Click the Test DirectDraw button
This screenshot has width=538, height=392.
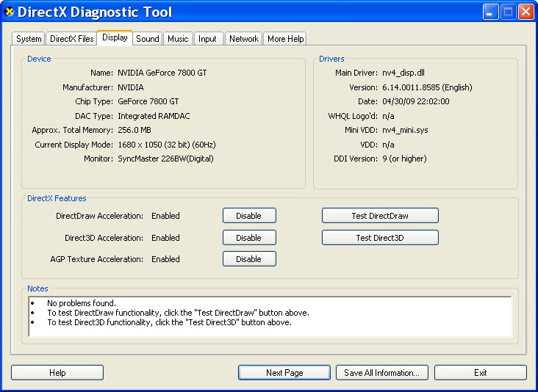380,216
